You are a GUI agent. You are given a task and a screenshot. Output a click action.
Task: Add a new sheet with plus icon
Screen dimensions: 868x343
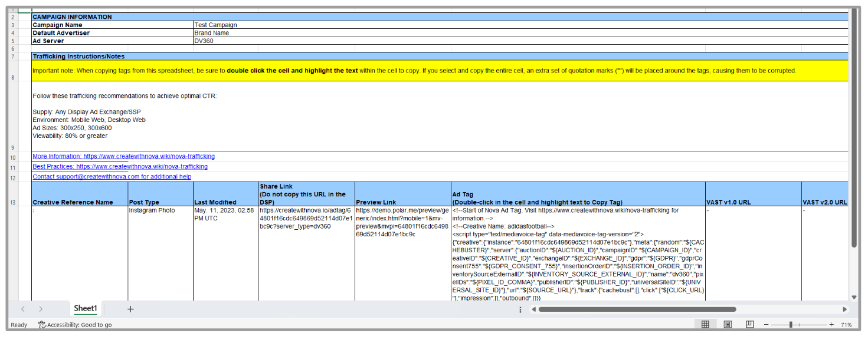click(x=130, y=309)
